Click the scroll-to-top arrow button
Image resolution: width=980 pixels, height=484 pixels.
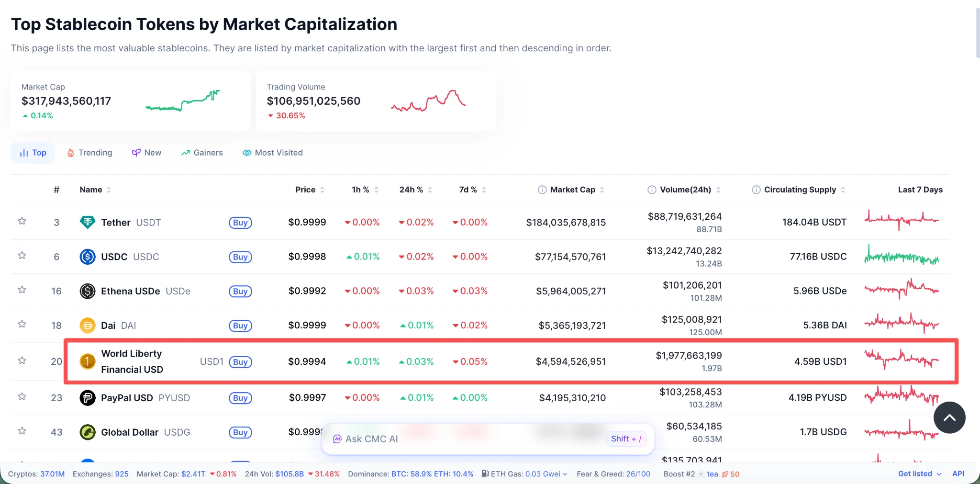[x=949, y=417]
